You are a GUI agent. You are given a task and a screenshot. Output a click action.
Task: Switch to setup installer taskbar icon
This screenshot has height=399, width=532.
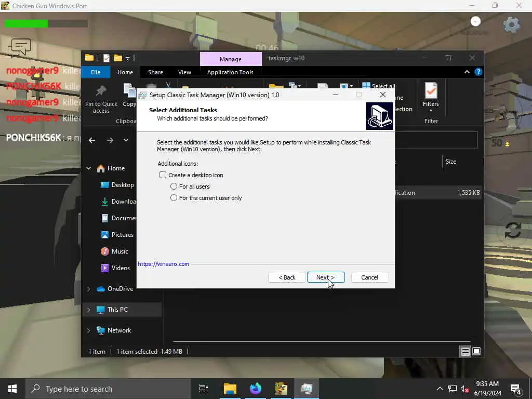pos(307,389)
